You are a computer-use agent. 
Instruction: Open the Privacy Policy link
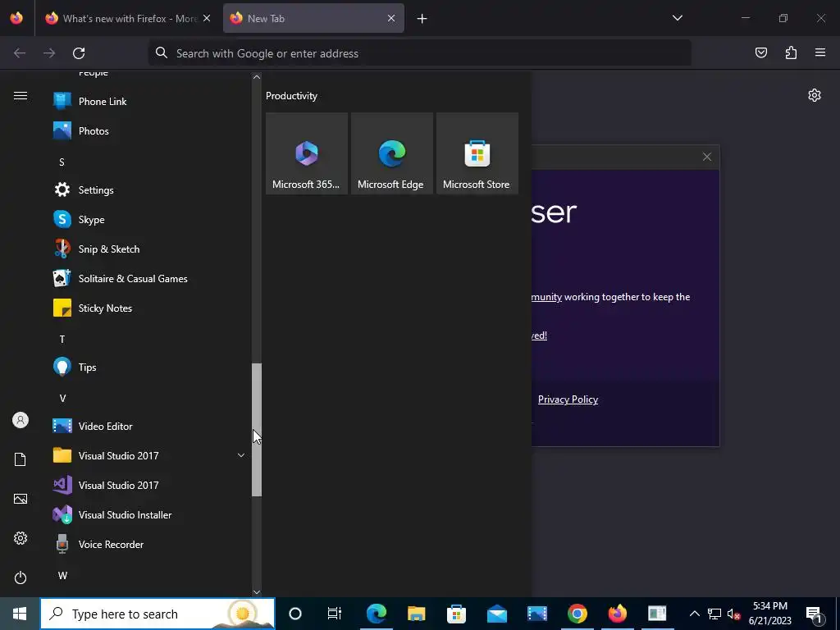568,399
